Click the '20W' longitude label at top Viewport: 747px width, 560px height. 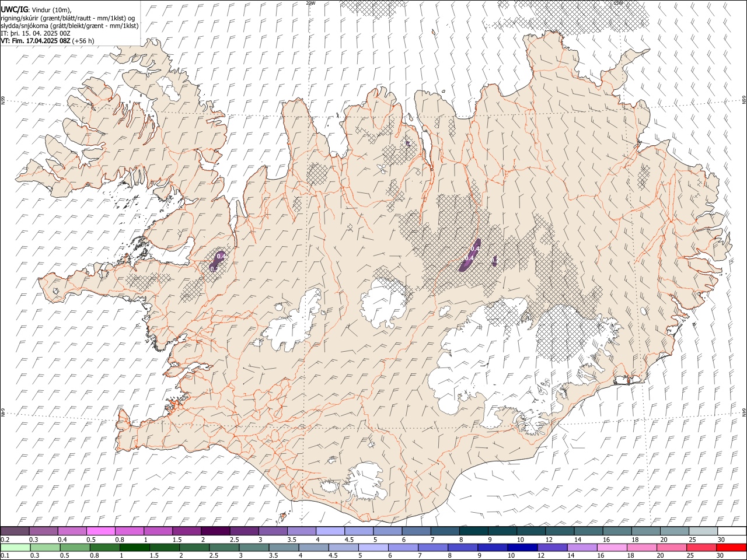click(310, 3)
